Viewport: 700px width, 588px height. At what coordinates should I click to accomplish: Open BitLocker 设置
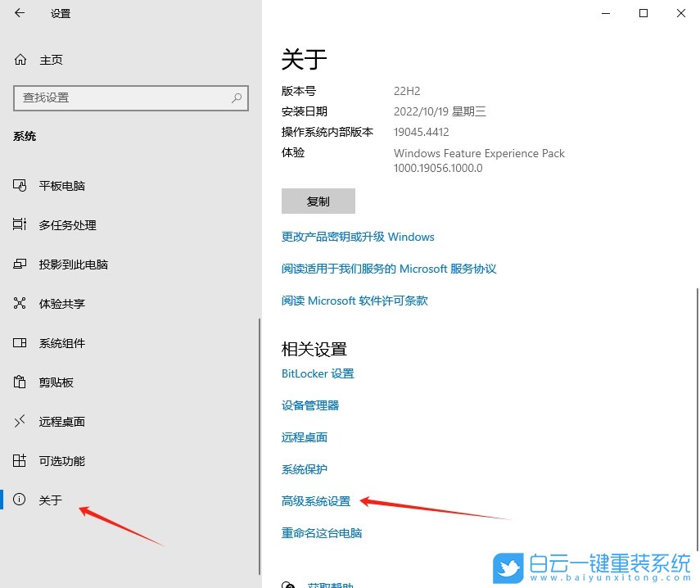[x=318, y=373]
